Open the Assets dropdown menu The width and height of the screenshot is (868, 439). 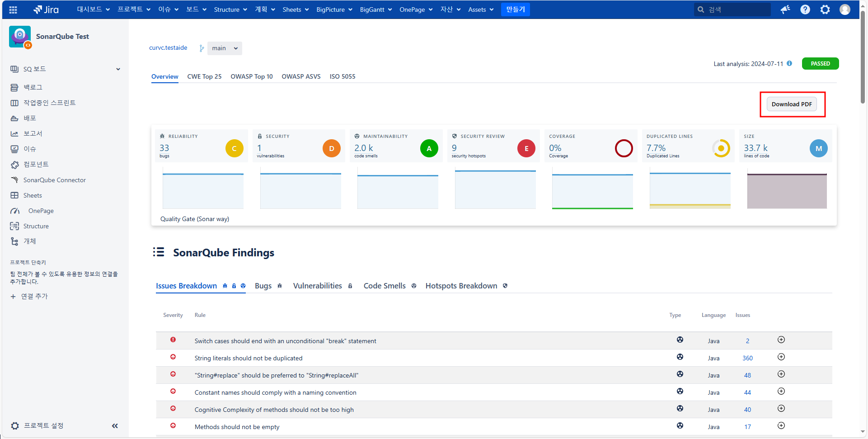[481, 9]
